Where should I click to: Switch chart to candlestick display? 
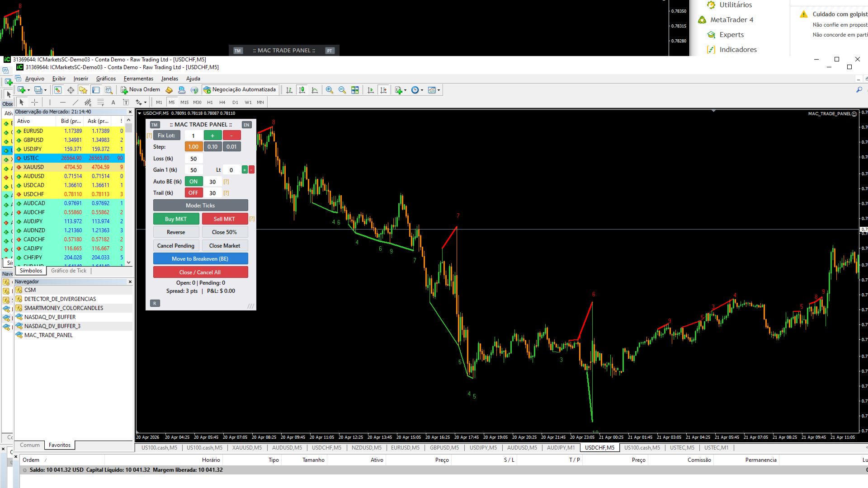(302, 90)
